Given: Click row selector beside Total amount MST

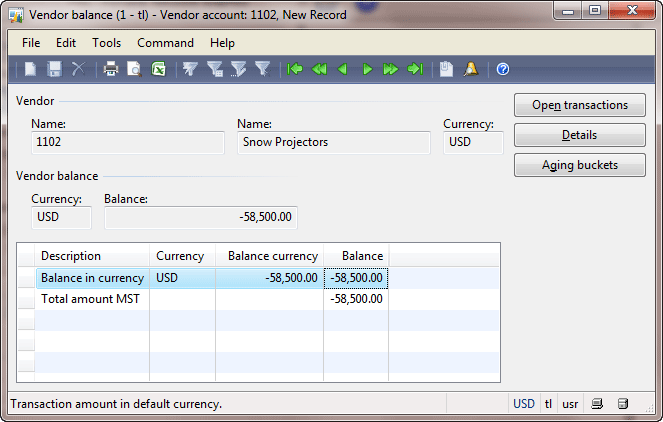Looking at the screenshot, I should click(x=26, y=299).
